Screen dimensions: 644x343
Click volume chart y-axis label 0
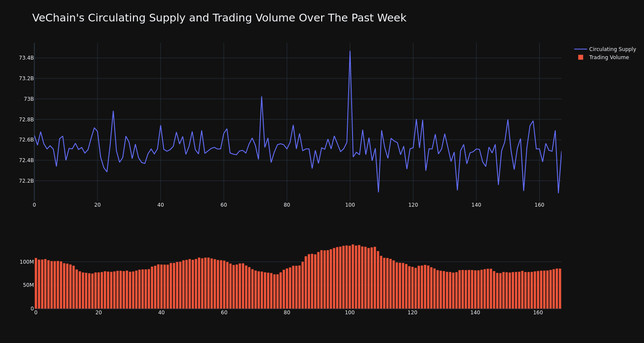32,308
